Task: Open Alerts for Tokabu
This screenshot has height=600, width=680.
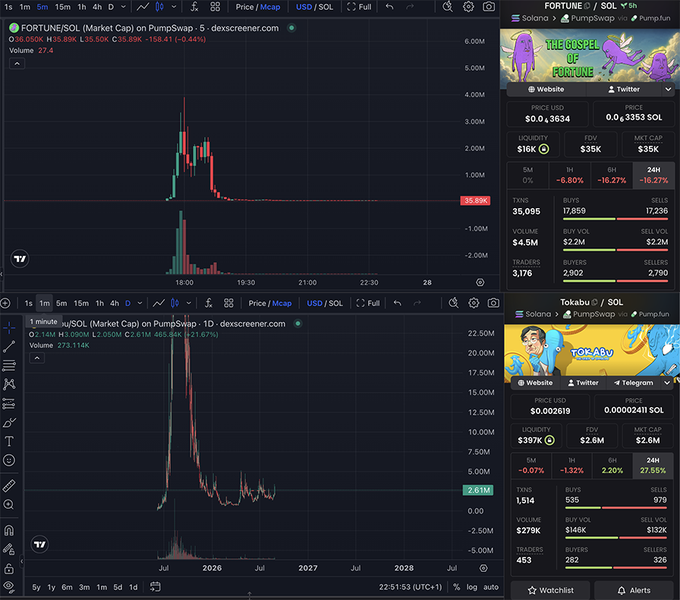Action: (634, 590)
